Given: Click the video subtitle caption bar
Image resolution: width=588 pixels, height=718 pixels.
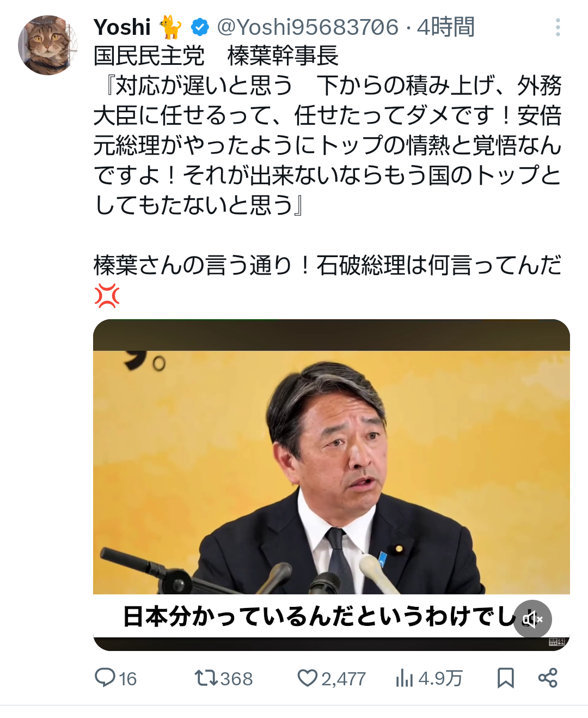Looking at the screenshot, I should click(331, 616).
